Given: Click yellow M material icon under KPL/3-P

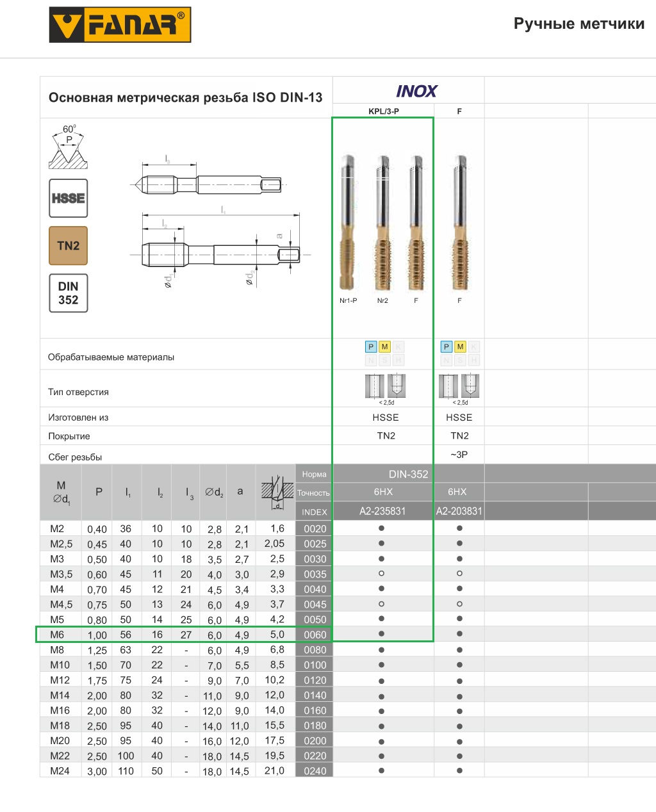Looking at the screenshot, I should pyautogui.click(x=384, y=346).
